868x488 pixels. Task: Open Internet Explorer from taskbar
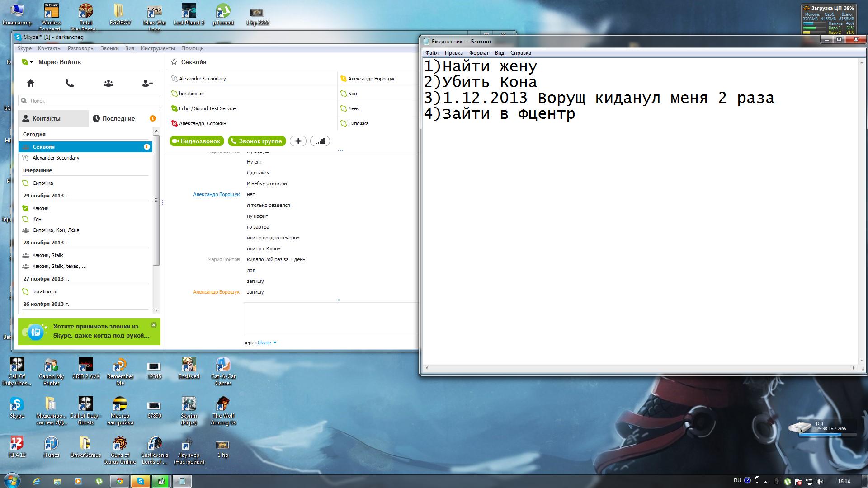pos(37,481)
